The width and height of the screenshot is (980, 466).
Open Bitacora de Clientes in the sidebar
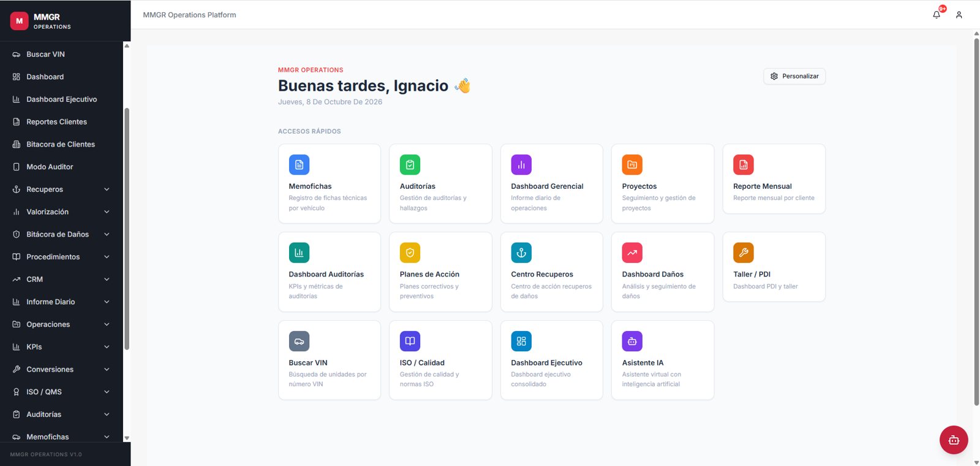61,144
